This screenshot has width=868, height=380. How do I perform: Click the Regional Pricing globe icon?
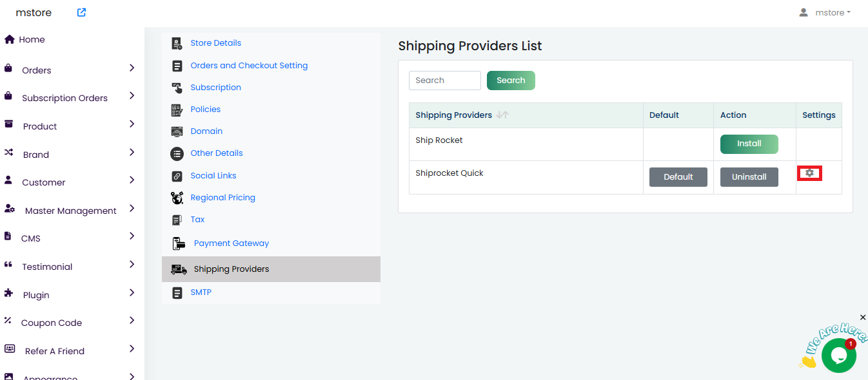pos(177,198)
